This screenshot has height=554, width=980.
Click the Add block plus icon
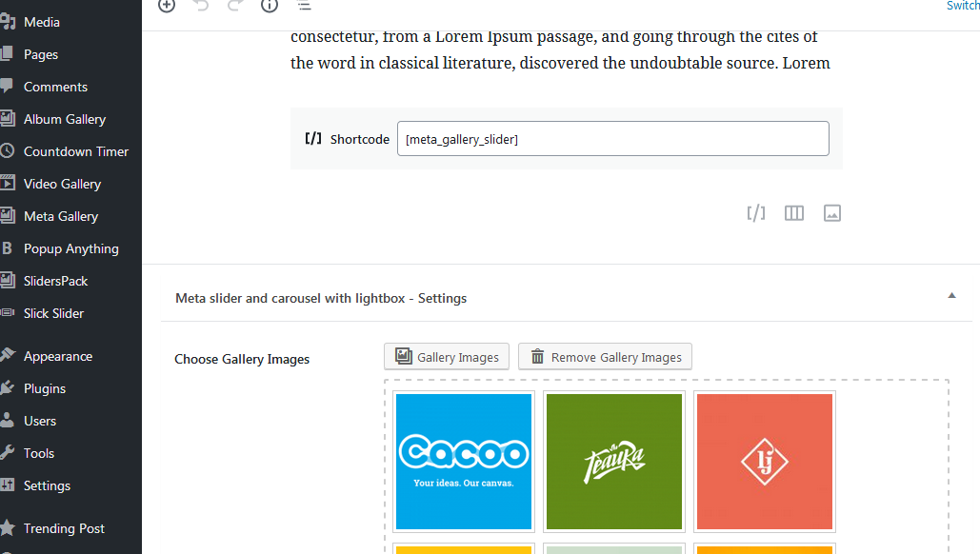[167, 5]
